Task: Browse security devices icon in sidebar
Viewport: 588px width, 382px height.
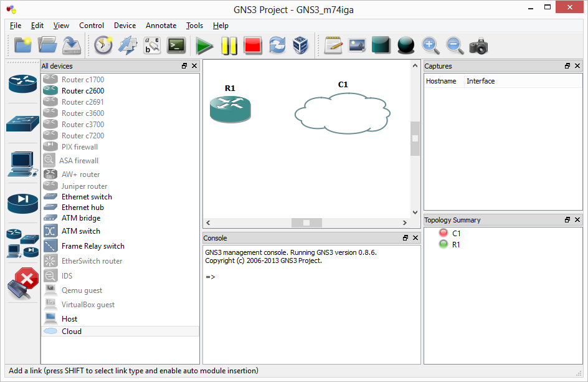Action: 22,203
